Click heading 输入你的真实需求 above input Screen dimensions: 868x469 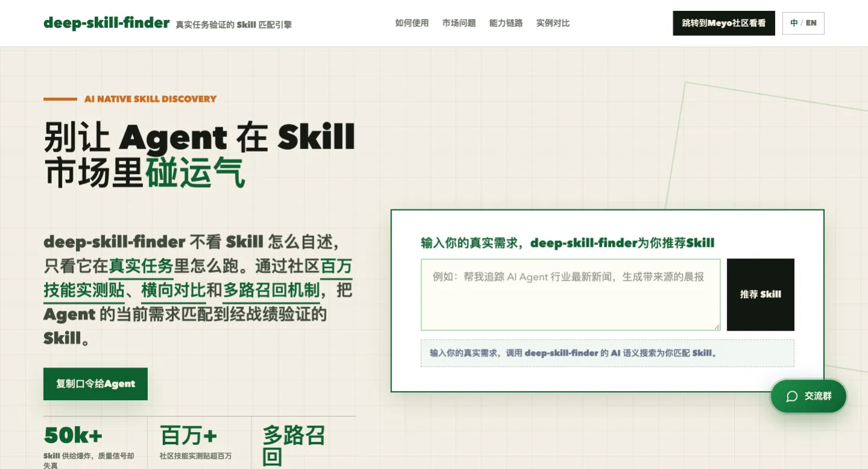tap(568, 243)
